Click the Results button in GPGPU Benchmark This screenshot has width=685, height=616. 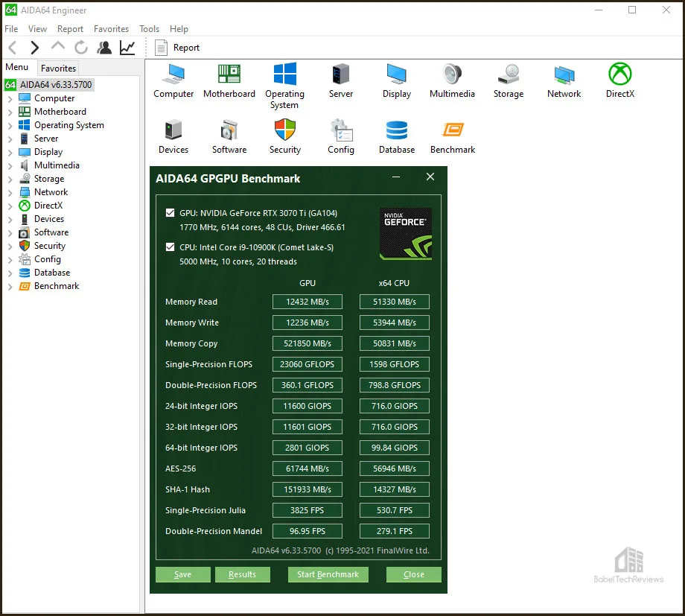coord(243,574)
